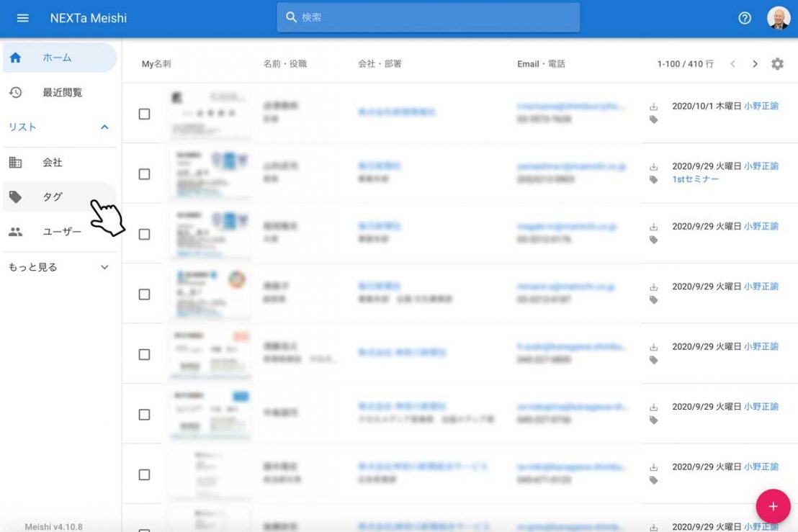This screenshot has width=798, height=532.
Task: Tick the fourth row checkbox
Action: click(144, 294)
